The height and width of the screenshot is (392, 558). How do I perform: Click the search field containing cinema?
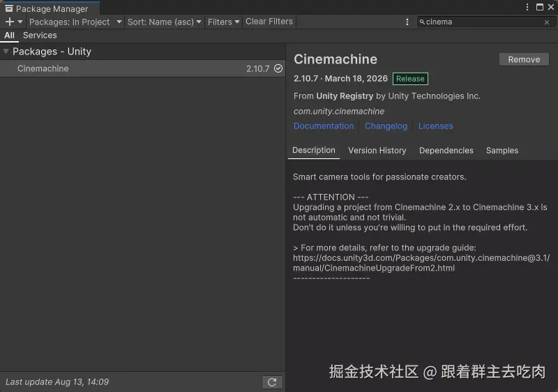click(x=486, y=22)
